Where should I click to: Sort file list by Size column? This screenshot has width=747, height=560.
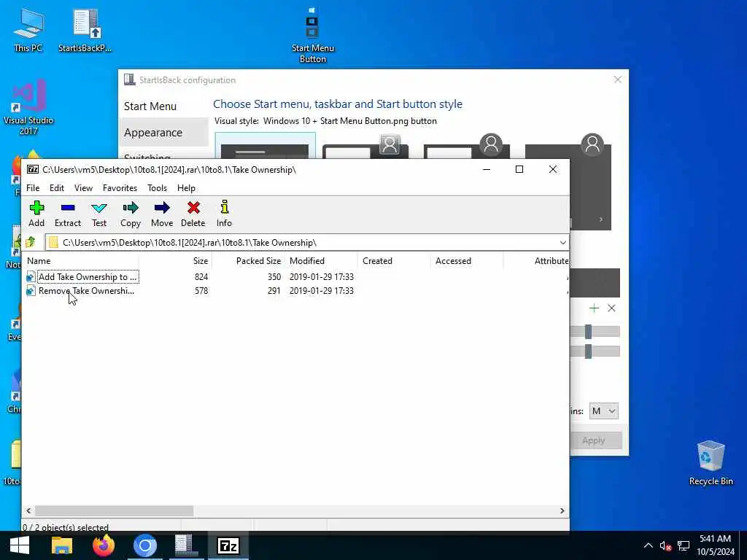[x=175, y=261]
